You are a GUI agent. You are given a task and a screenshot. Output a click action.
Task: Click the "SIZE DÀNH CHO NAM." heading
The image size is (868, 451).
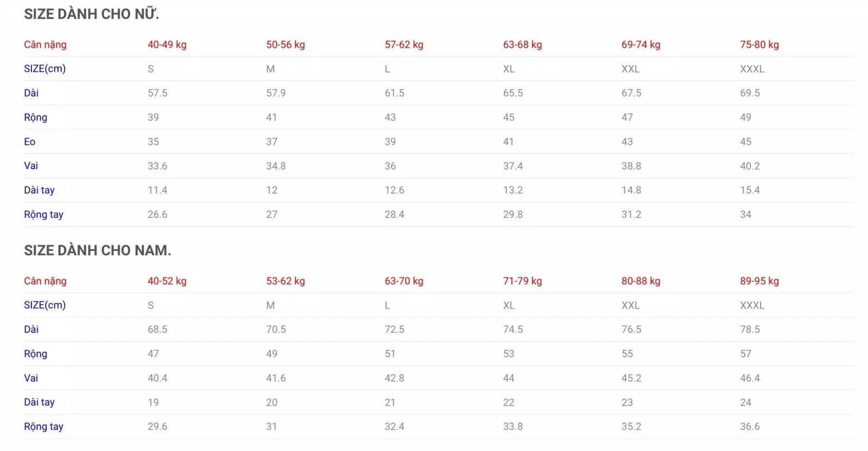click(97, 250)
